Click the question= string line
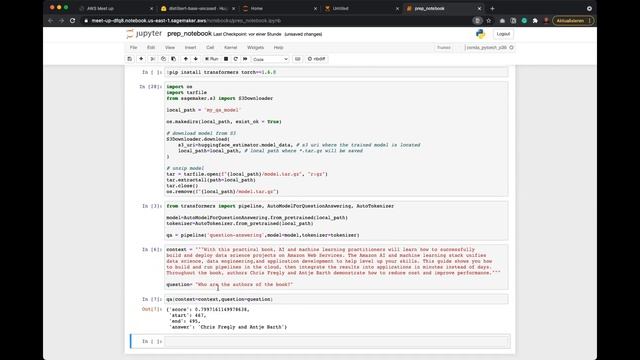 click(x=230, y=284)
